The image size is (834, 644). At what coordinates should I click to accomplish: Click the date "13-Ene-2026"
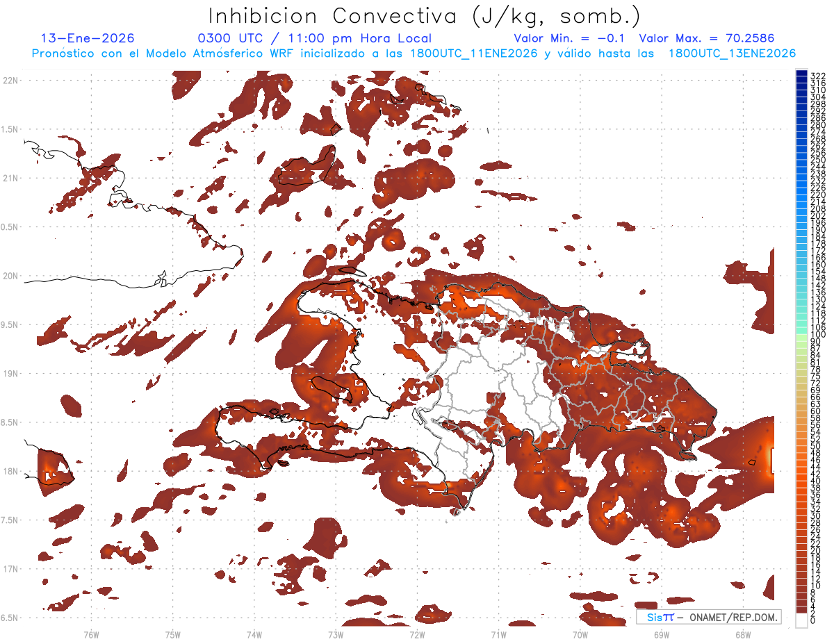88,38
